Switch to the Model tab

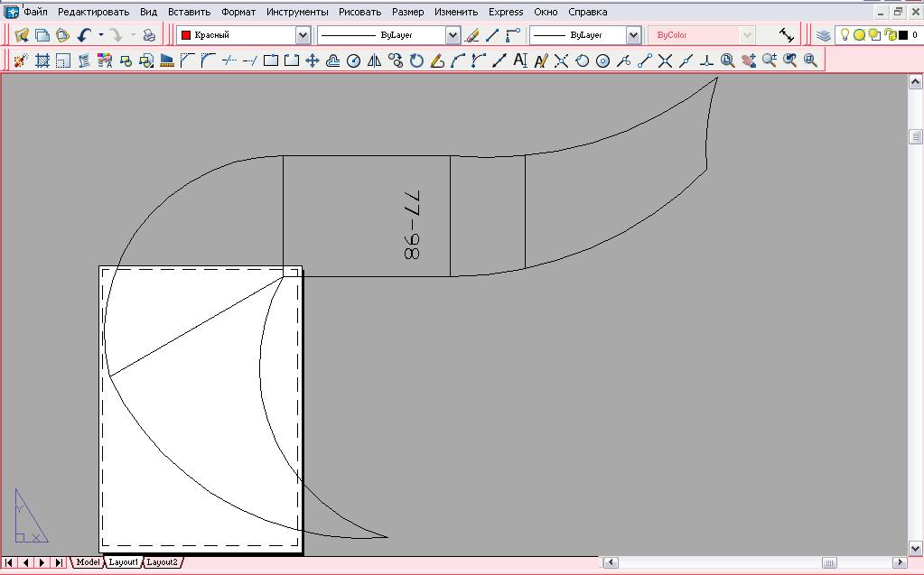[x=88, y=562]
